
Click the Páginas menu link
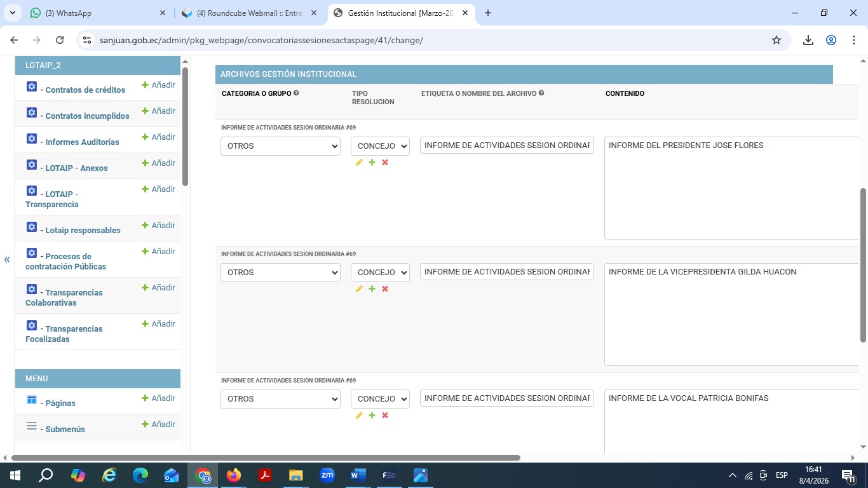[60, 403]
